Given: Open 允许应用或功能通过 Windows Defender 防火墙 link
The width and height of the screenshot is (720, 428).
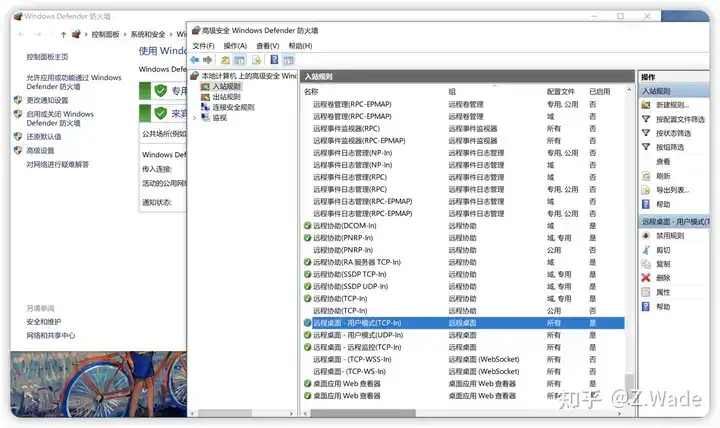Looking at the screenshot, I should coord(74,82).
